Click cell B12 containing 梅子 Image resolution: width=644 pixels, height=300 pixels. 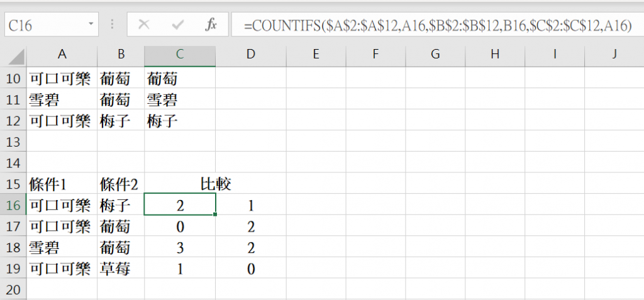point(121,120)
